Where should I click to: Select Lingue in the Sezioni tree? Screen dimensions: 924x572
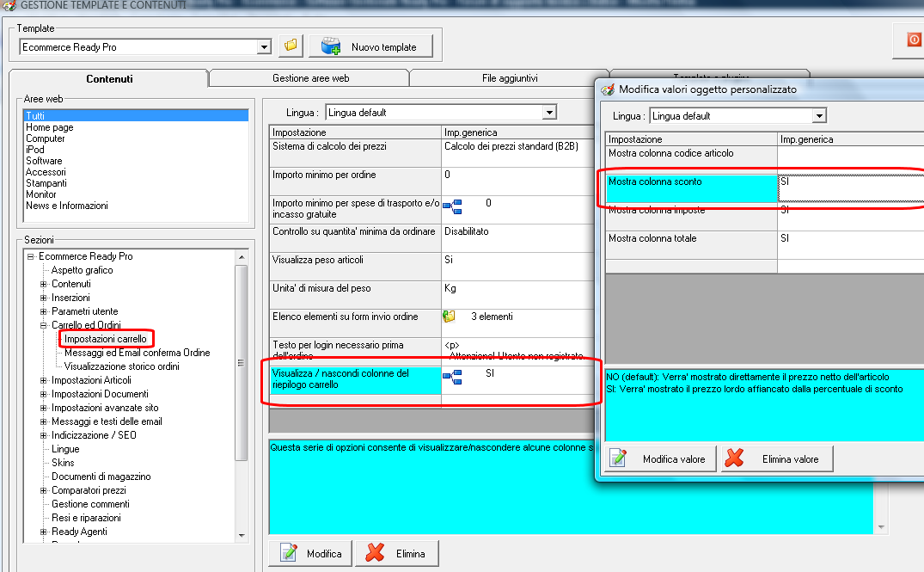(x=64, y=449)
